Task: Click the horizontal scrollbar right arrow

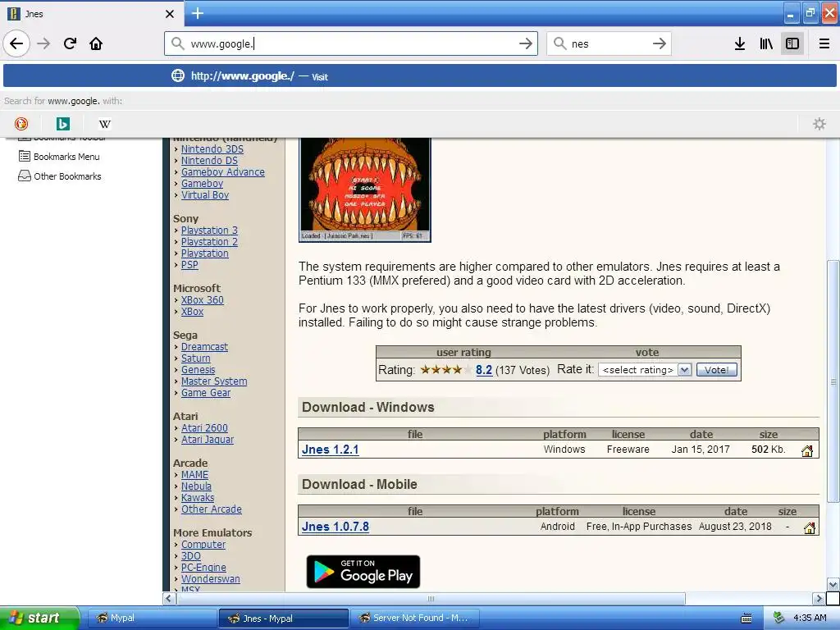Action: click(x=818, y=598)
